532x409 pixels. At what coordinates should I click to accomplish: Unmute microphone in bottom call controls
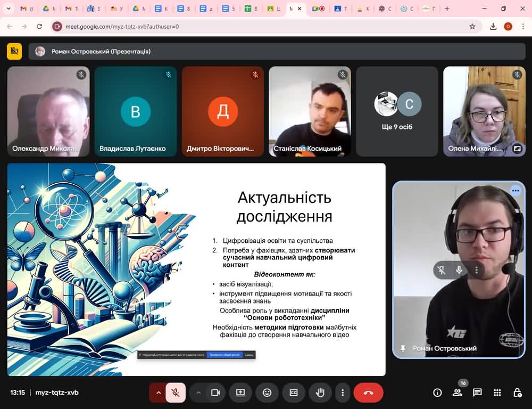click(x=175, y=392)
